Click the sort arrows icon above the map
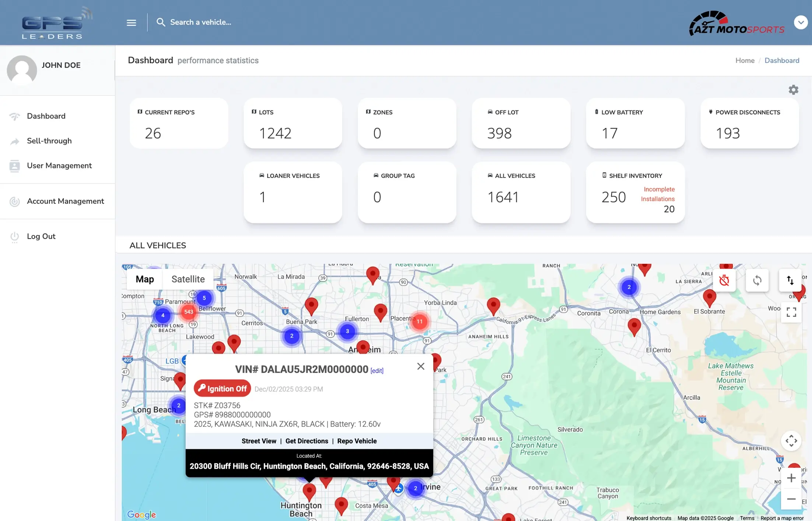 [x=791, y=280]
